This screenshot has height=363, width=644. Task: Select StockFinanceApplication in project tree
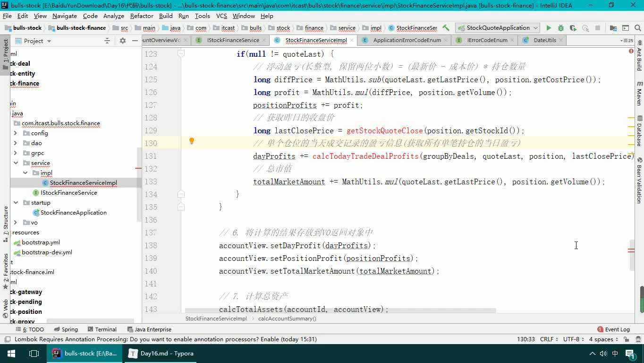pos(69,213)
